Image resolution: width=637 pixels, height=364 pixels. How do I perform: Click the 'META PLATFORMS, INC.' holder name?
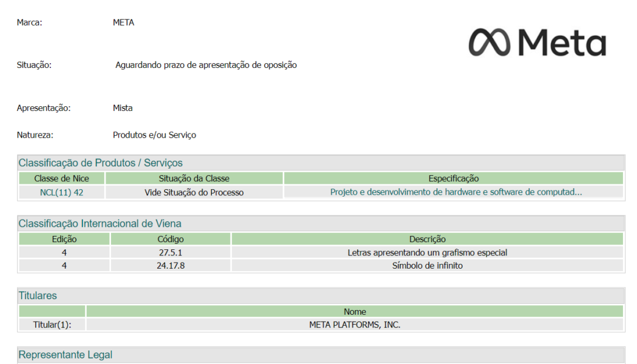pos(354,325)
